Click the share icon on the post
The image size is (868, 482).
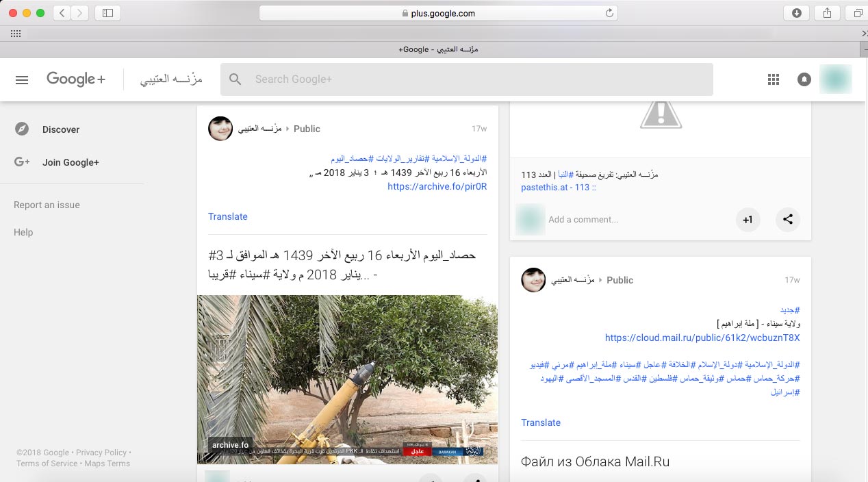(788, 220)
